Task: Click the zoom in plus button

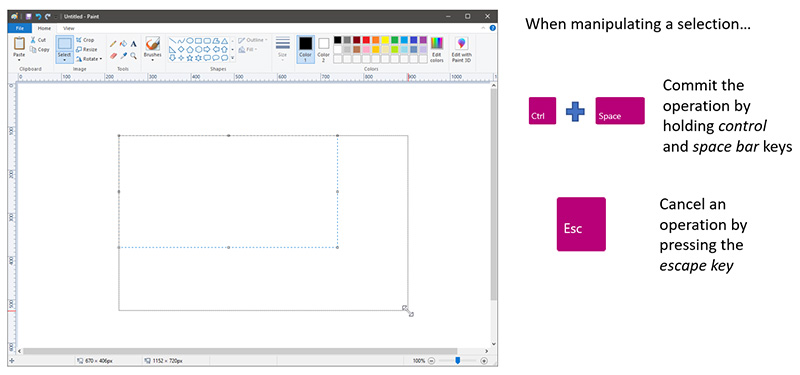Action: pyautogui.click(x=484, y=361)
